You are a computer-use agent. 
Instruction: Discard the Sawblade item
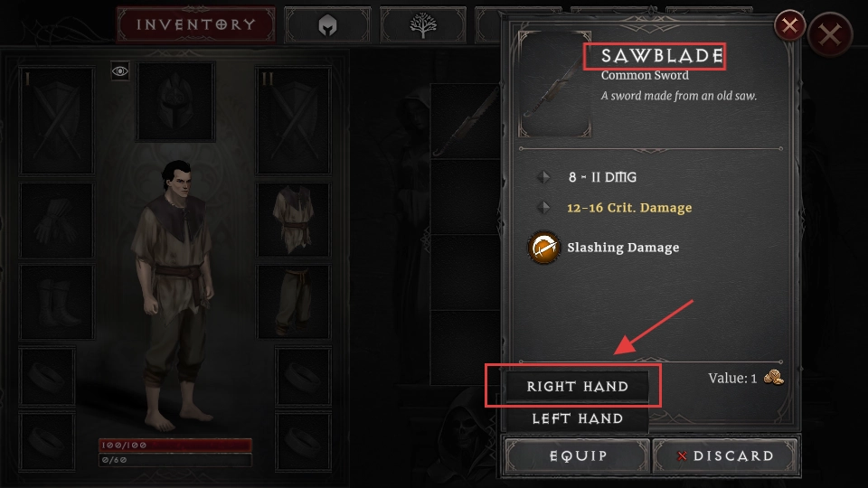pyautogui.click(x=725, y=455)
